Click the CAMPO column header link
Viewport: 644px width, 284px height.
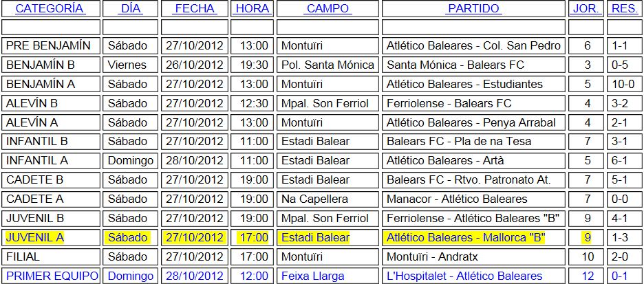(328, 9)
